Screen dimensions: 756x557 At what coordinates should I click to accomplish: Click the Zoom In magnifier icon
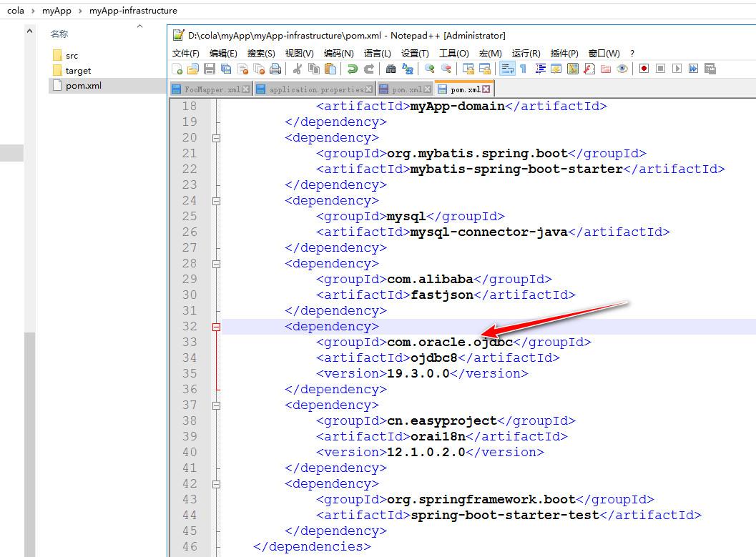(430, 69)
